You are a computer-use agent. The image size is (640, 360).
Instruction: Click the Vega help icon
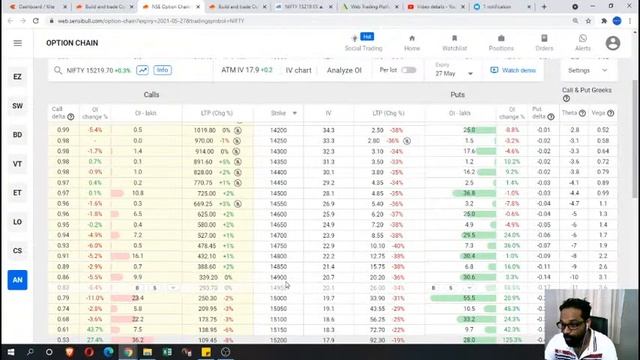coord(610,113)
